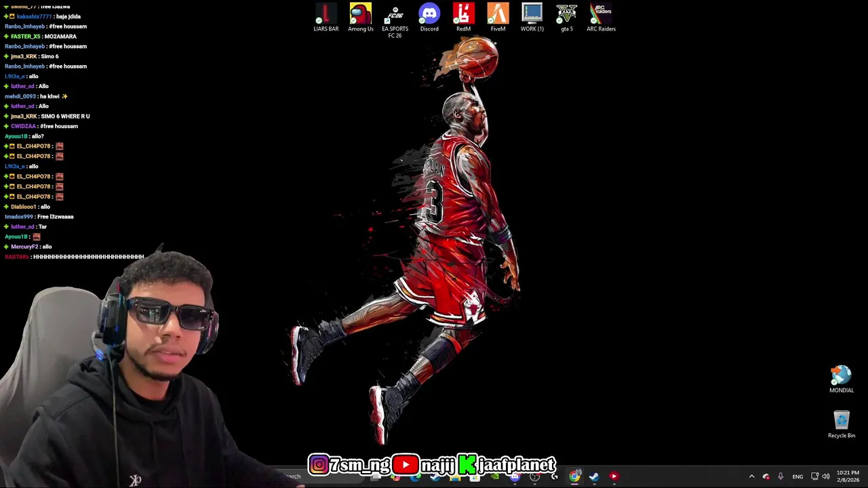Click chat message "CWIDZAA : #free houssam"
The image size is (868, 488).
click(x=41, y=126)
